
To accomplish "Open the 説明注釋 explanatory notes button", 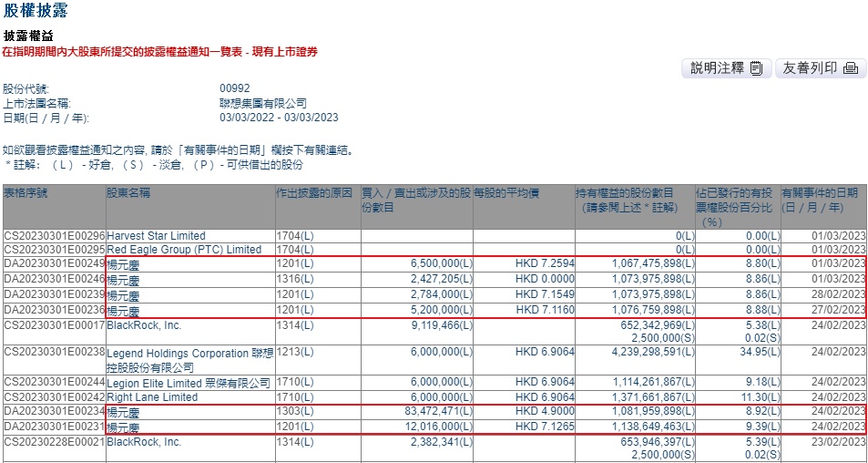I will tap(726, 68).
